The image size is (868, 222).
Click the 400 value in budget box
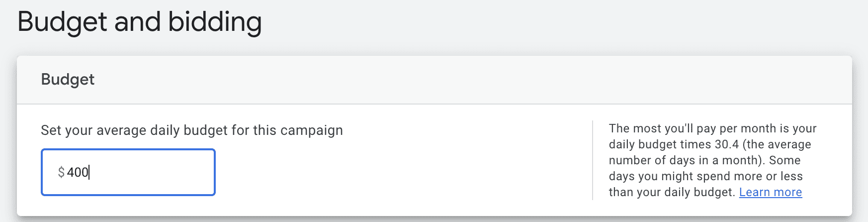pyautogui.click(x=78, y=172)
